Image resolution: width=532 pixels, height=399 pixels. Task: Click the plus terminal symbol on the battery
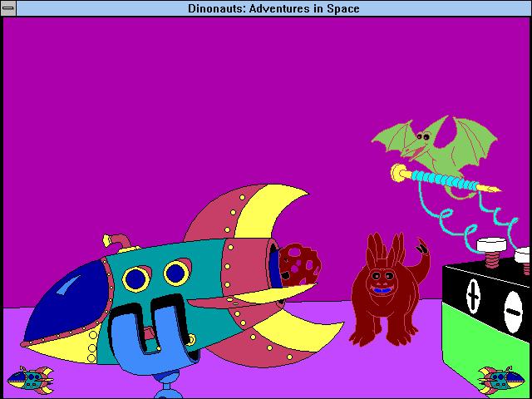click(x=473, y=297)
